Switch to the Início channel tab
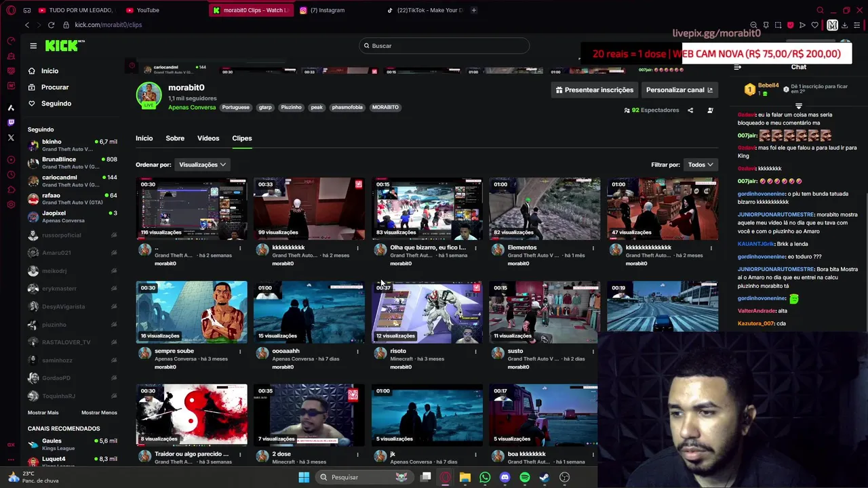This screenshot has width=868, height=488. (144, 138)
